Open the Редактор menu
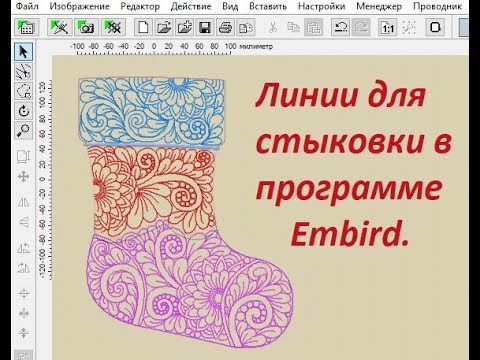 tap(140, 6)
